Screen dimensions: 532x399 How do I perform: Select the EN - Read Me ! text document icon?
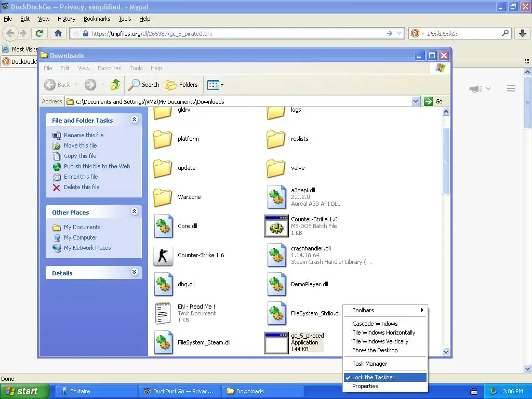pyautogui.click(x=163, y=313)
